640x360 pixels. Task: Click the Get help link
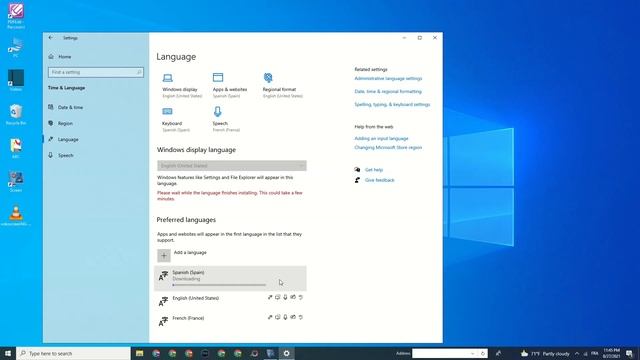point(374,170)
